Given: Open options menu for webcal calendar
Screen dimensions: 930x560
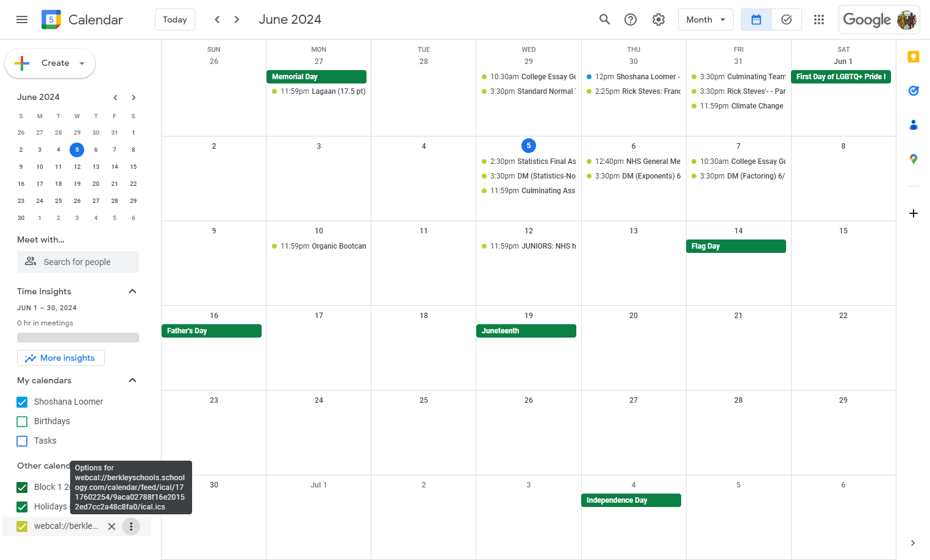Looking at the screenshot, I should click(x=131, y=526).
